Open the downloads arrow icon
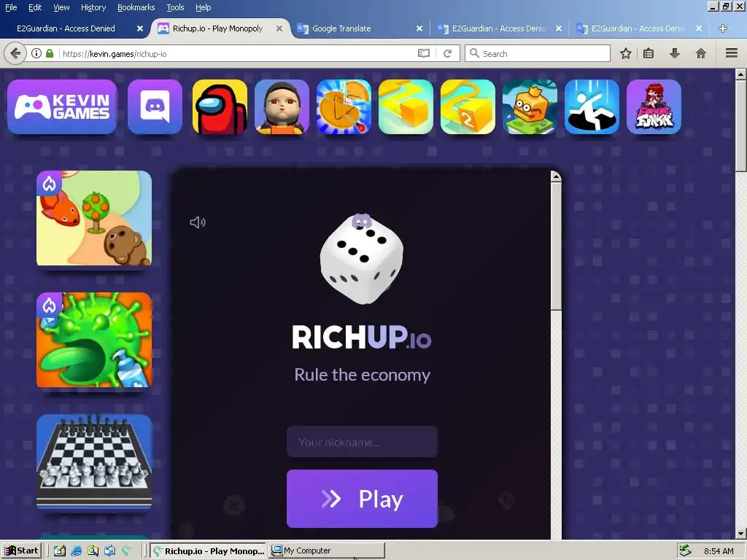This screenshot has height=560, width=747. click(x=675, y=53)
